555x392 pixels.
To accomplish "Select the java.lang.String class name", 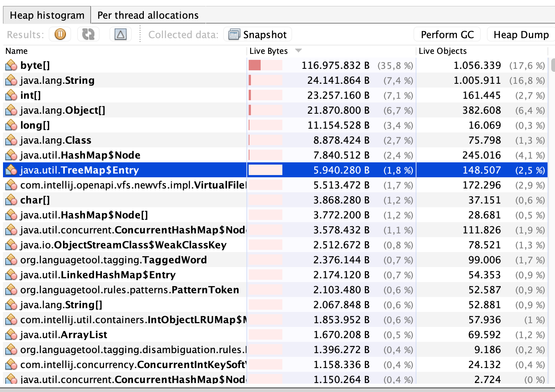I will (x=57, y=80).
